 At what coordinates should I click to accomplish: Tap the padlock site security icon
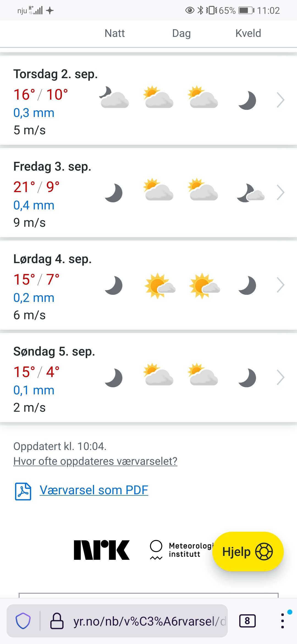coord(57,621)
